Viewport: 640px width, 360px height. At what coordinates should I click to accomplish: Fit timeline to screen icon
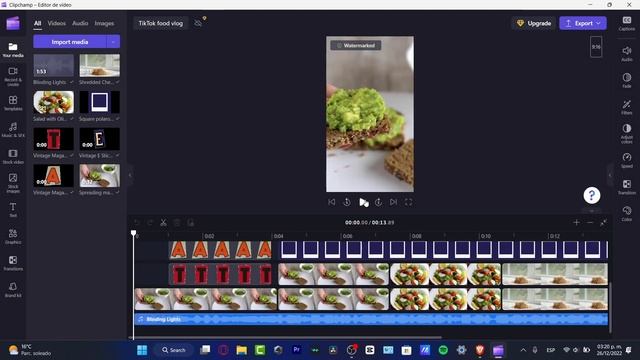click(x=603, y=222)
